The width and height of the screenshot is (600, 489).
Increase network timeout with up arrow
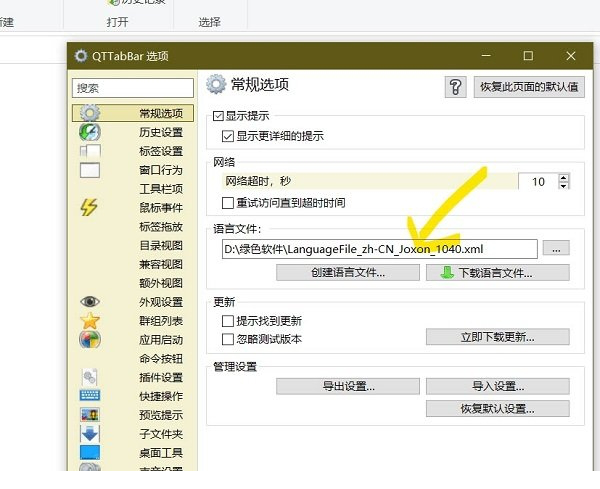563,178
